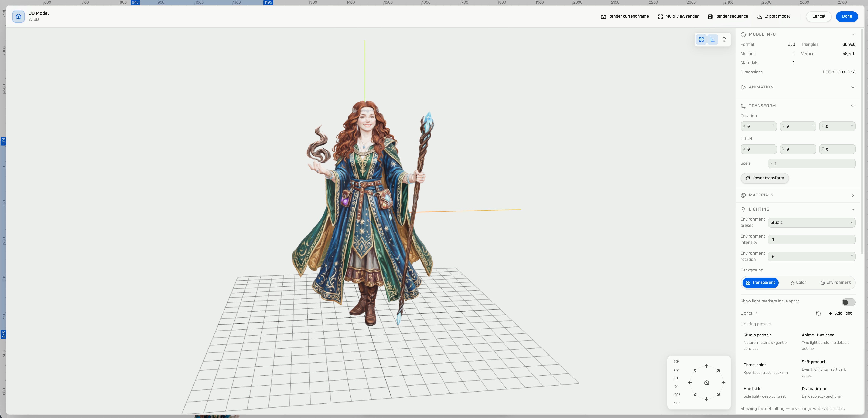This screenshot has height=418, width=868.
Task: Rotate camera with the left arrow
Action: pyautogui.click(x=690, y=382)
